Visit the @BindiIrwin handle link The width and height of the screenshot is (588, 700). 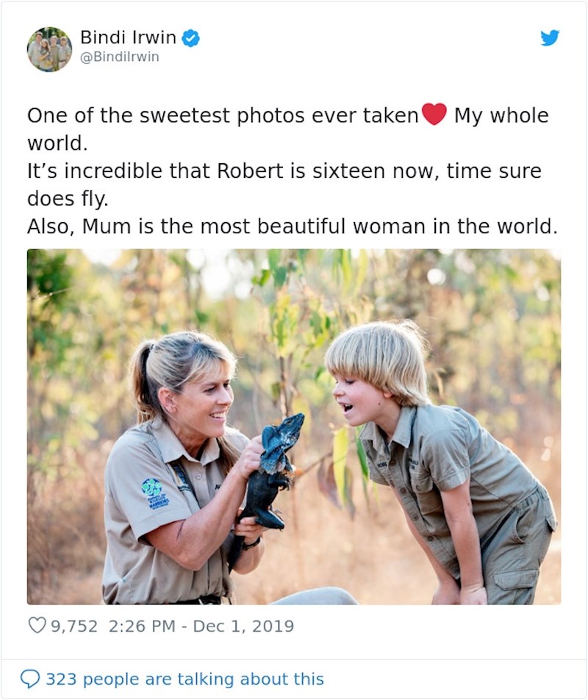[119, 57]
